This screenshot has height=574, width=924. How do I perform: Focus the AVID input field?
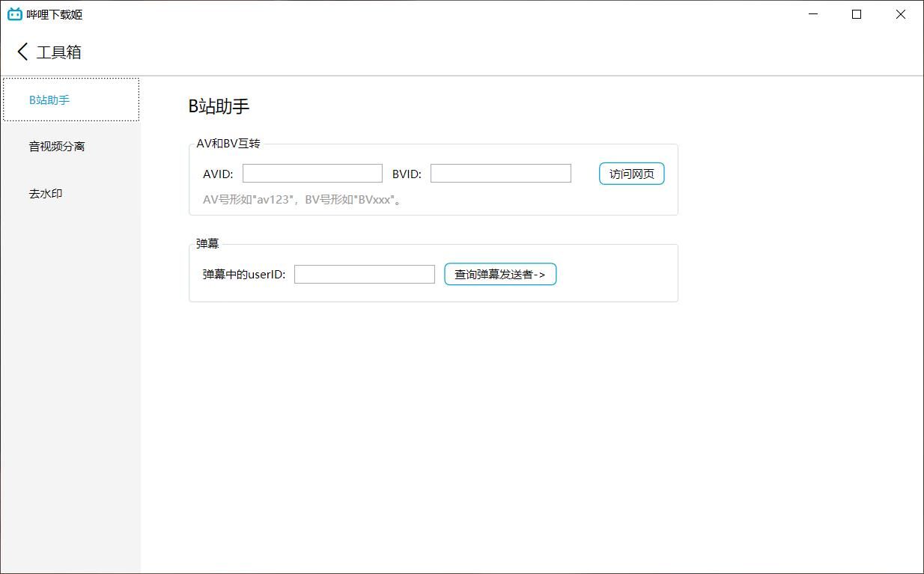pyautogui.click(x=312, y=174)
